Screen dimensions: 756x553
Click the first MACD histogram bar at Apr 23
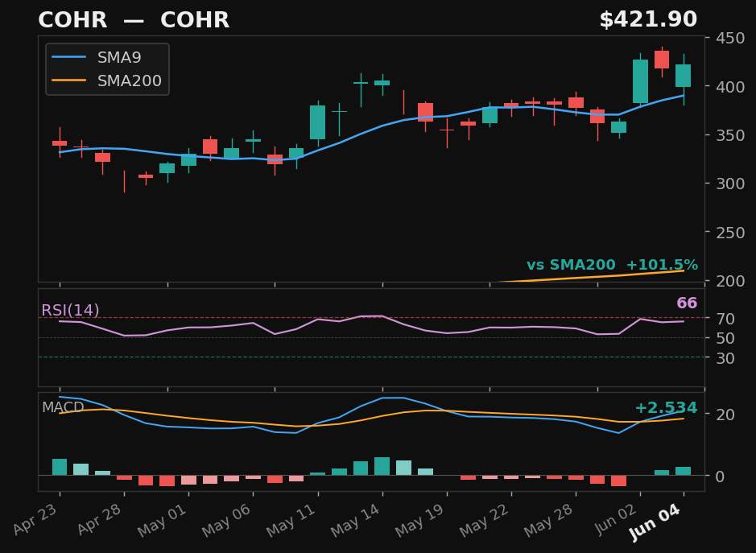pos(60,467)
